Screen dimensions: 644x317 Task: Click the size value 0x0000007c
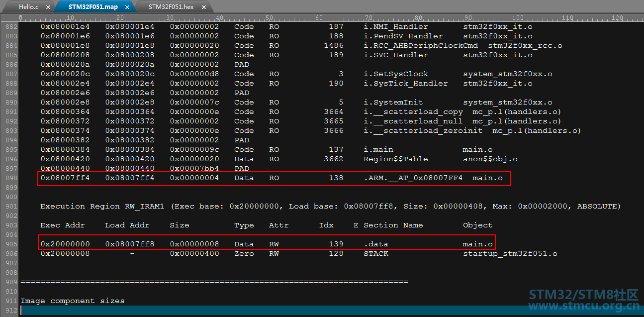point(194,103)
